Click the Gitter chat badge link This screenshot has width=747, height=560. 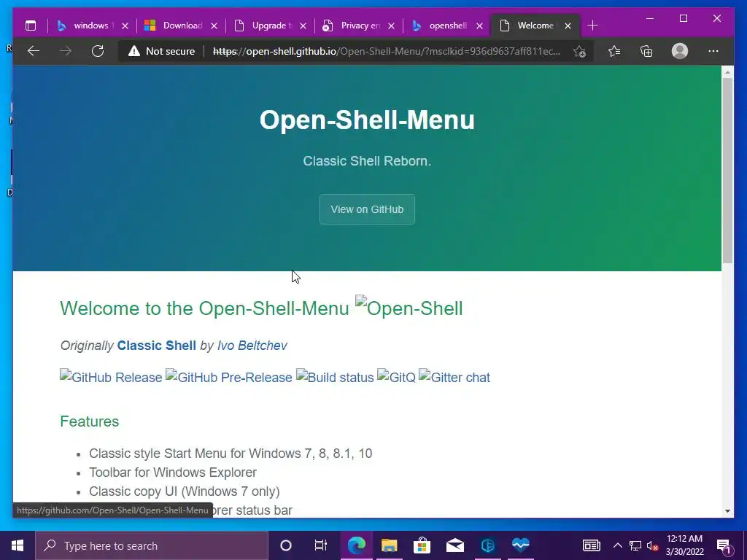[454, 377]
